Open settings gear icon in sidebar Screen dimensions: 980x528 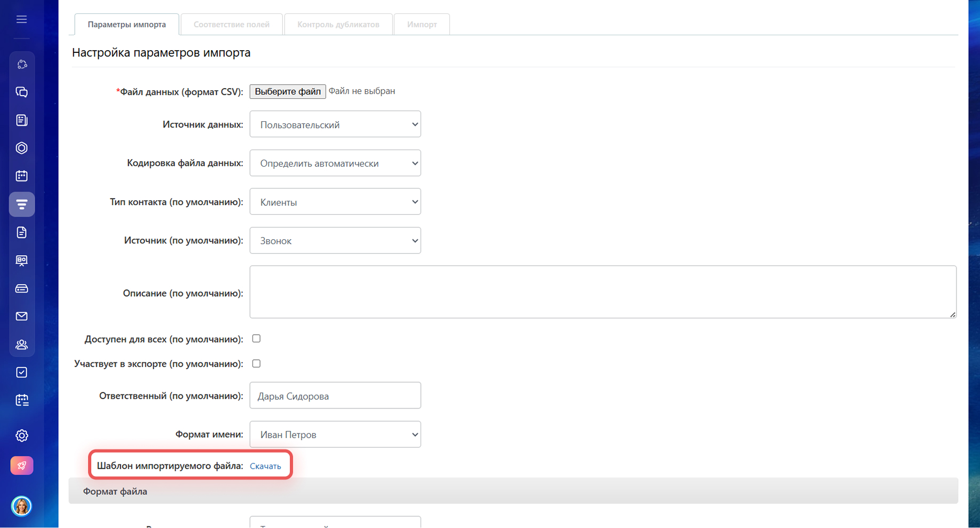click(x=21, y=436)
